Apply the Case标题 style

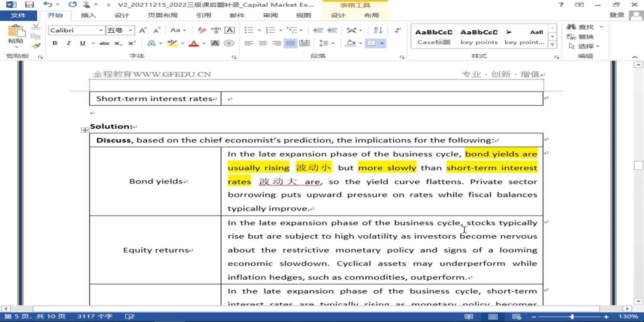(x=434, y=37)
